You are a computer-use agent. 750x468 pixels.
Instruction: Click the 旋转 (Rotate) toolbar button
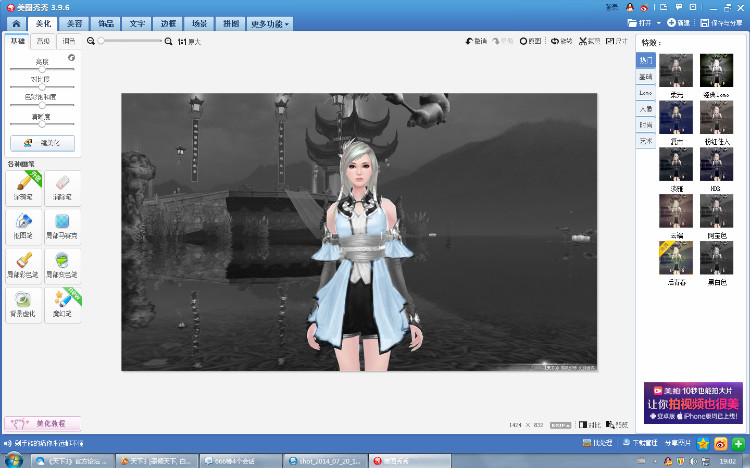tap(562, 41)
